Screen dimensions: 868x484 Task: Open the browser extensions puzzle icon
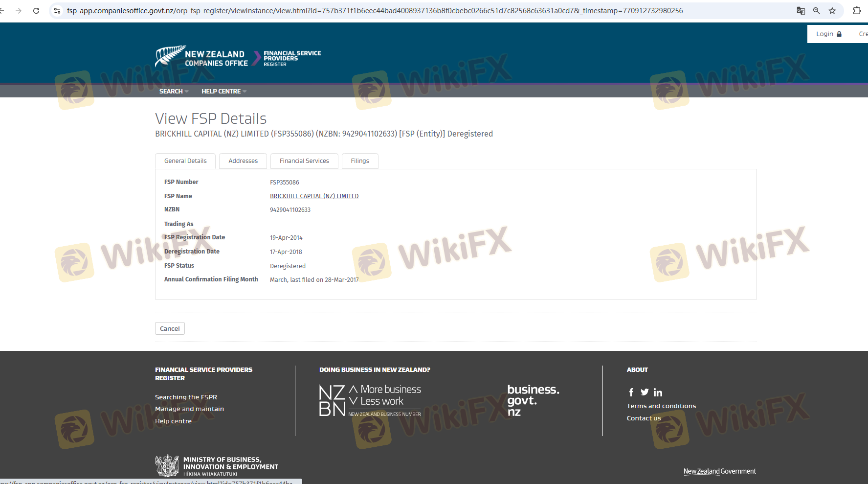click(x=857, y=11)
